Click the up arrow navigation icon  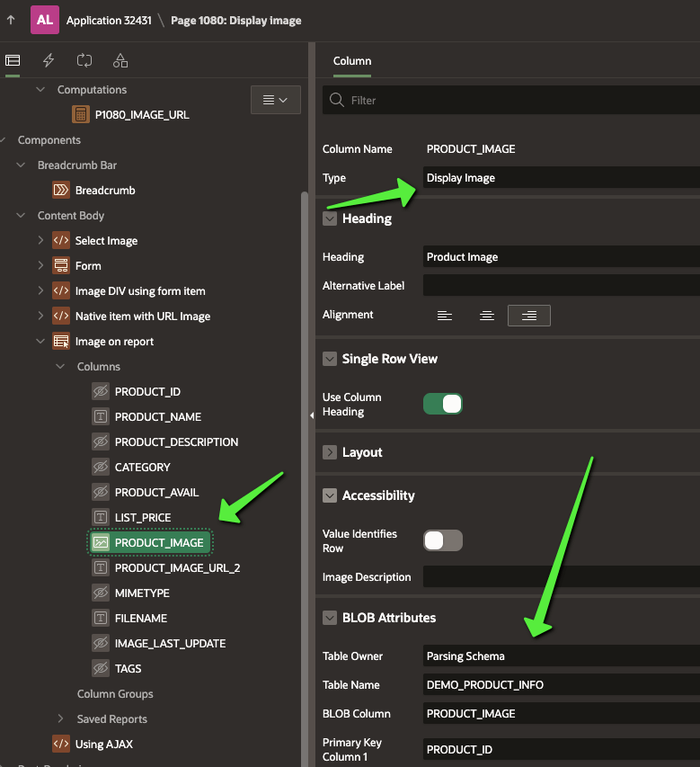click(x=11, y=20)
